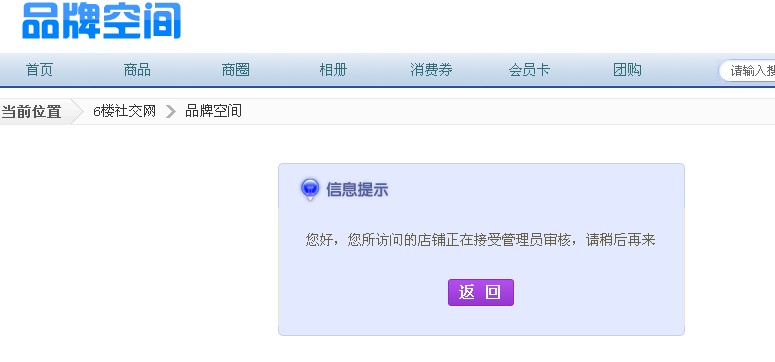Click the 当前位置 breadcrumb label
The height and width of the screenshot is (362, 775).
coord(31,112)
